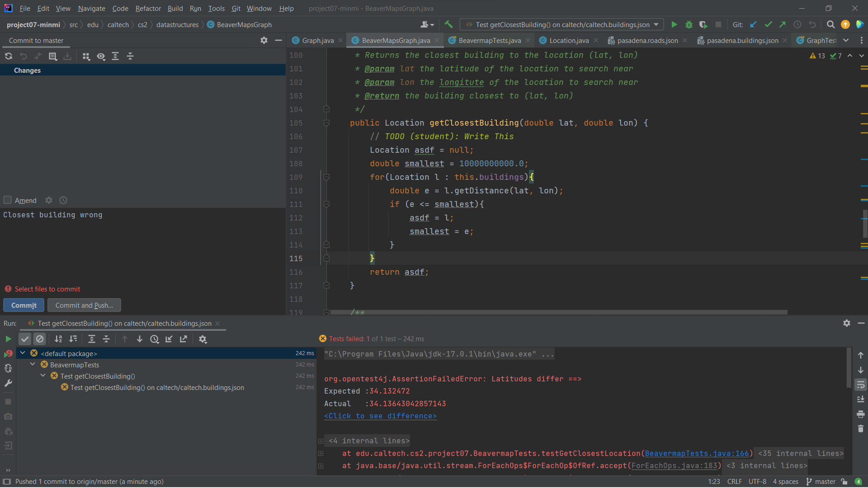Toggle show ignored tests button
Viewport: 868px width, 488px height.
point(40,339)
